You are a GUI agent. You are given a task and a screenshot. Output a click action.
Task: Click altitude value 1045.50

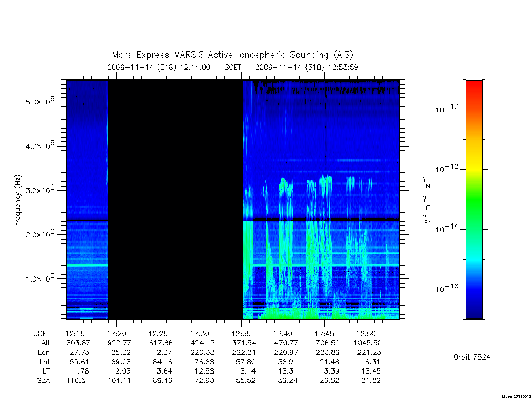tap(367, 343)
